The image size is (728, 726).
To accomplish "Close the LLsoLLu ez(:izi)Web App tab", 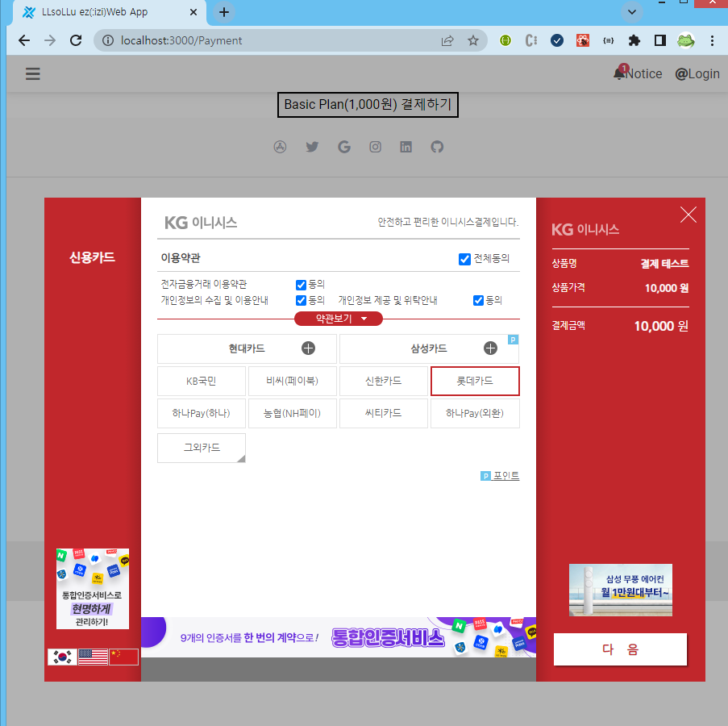I will pos(193,12).
